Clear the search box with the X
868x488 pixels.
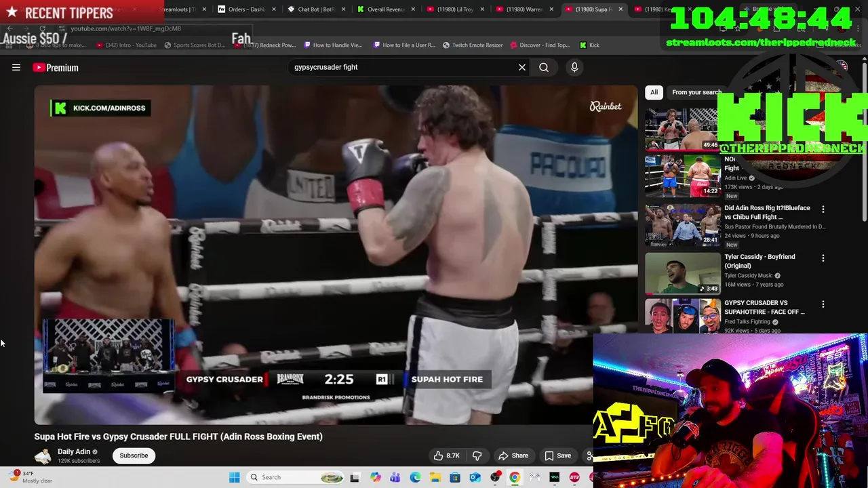click(522, 67)
